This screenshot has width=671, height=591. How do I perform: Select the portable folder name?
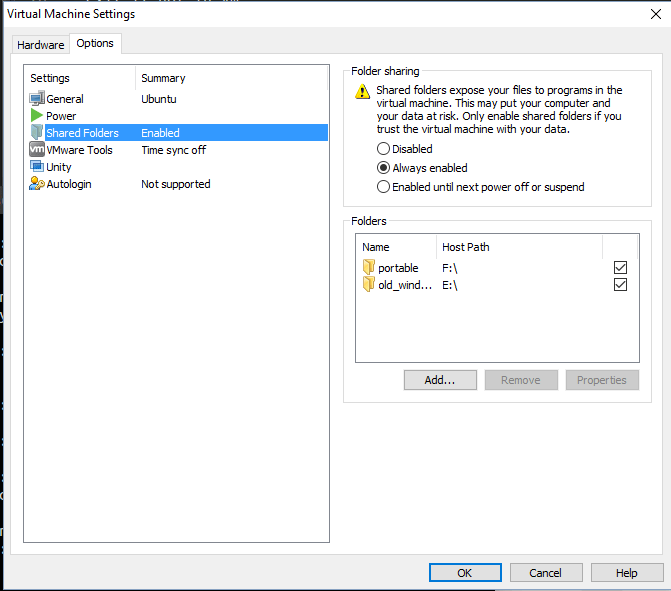pyautogui.click(x=398, y=268)
